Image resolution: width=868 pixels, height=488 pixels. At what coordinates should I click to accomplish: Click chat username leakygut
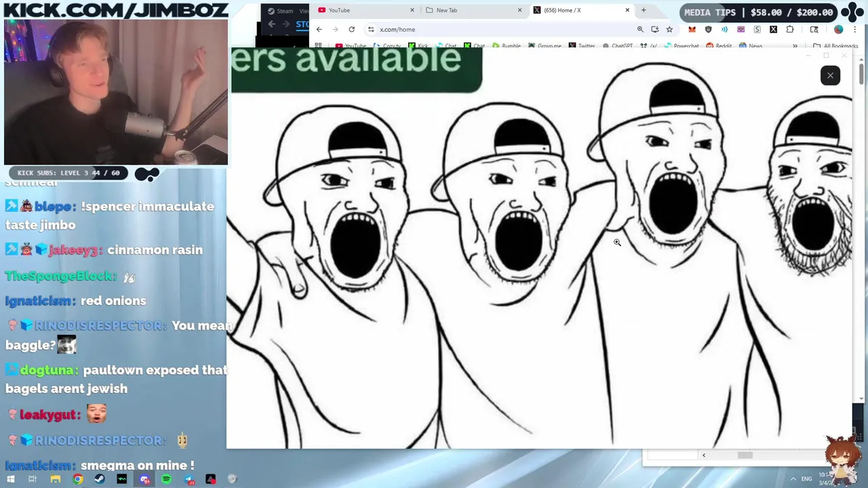click(x=48, y=414)
